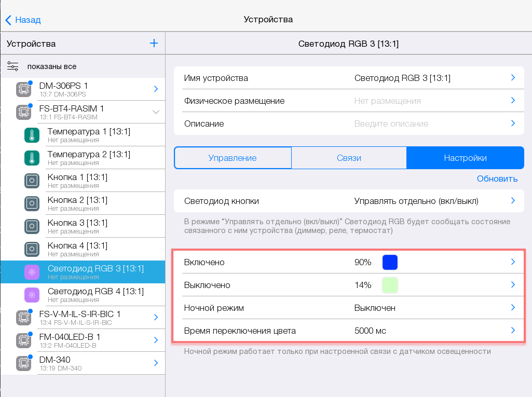The image size is (532, 397).
Task: Click the Кнопка 2 power icon
Action: [32, 203]
